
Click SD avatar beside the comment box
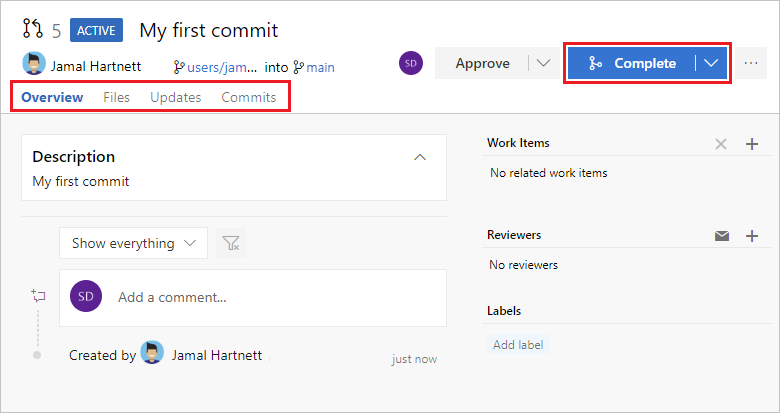86,296
